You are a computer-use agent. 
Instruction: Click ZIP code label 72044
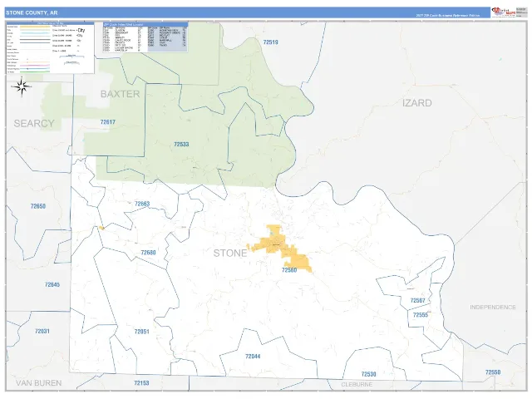253,357
